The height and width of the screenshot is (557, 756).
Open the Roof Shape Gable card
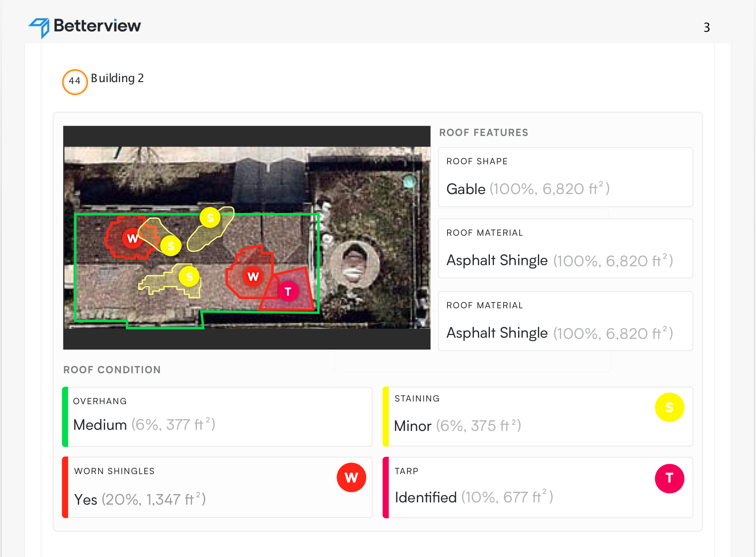(565, 177)
